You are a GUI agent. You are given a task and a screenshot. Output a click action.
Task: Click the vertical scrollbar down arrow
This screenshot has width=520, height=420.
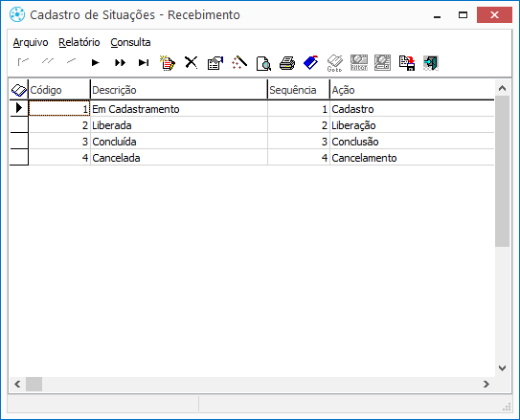coord(502,368)
